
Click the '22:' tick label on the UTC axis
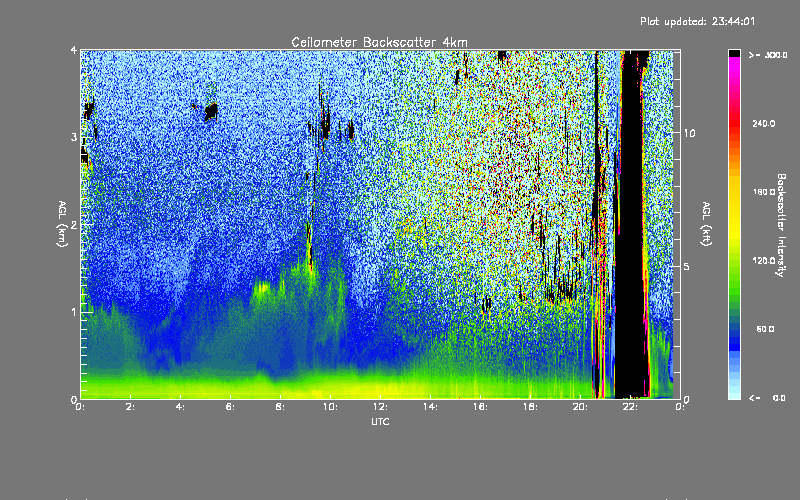click(630, 407)
